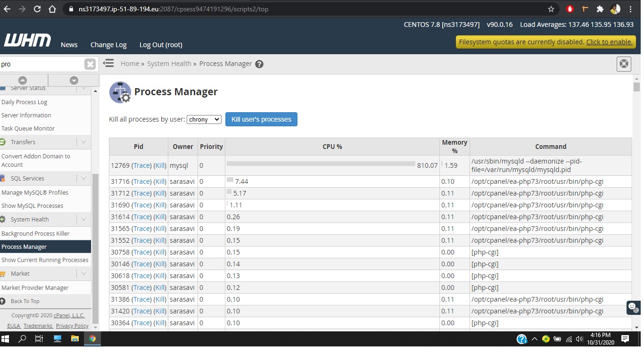Click to enable filesystem quotas link
644x362 pixels.
(x=609, y=42)
